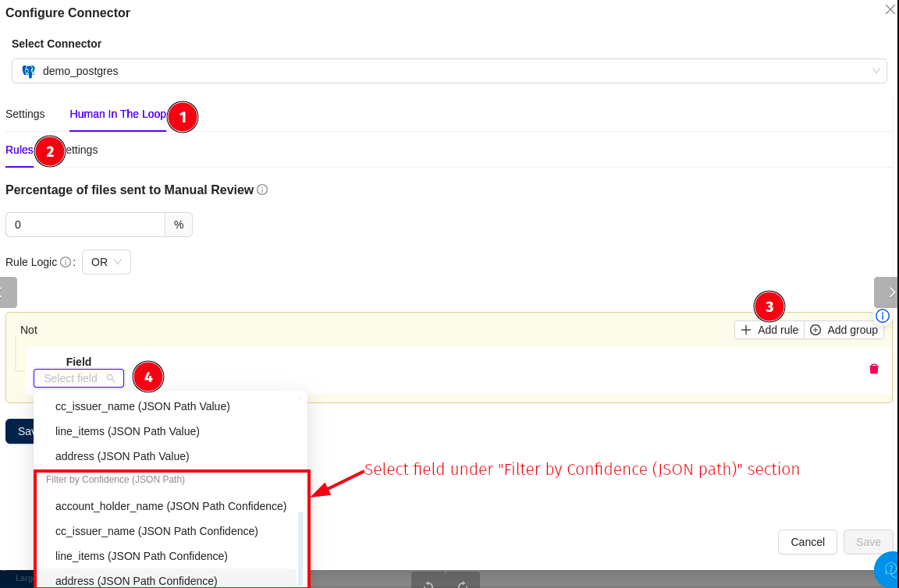Click info icon next to Rule Logic
The width and height of the screenshot is (899, 588).
coord(66,262)
